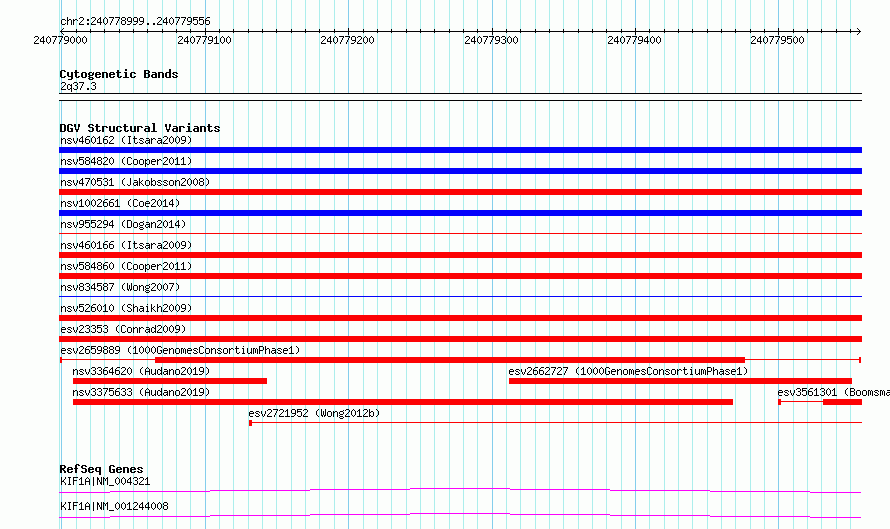Viewport: 890px width, 529px height.
Task: Select the red nsv460166 variant bar
Action: coord(460,255)
